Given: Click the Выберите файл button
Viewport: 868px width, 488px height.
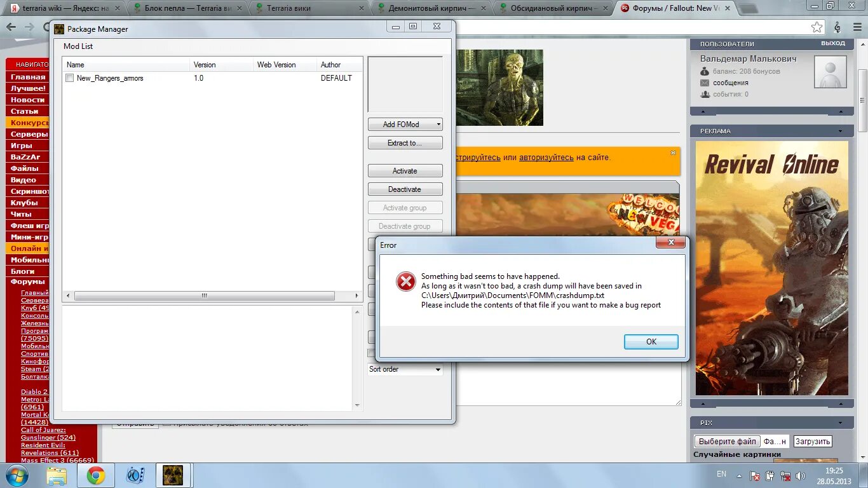Looking at the screenshot, I should [728, 442].
